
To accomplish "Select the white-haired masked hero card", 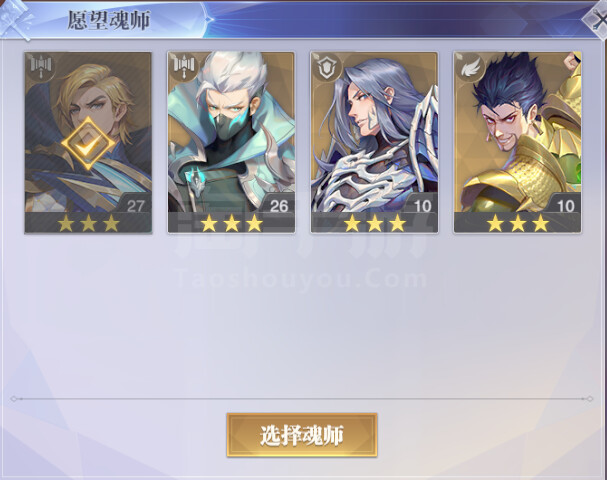I will (231, 142).
